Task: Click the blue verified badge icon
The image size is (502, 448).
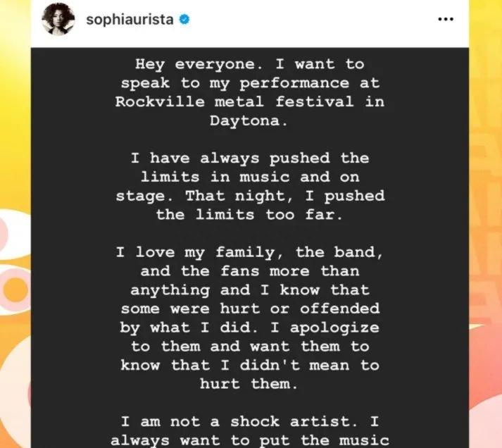Action: pos(184,20)
